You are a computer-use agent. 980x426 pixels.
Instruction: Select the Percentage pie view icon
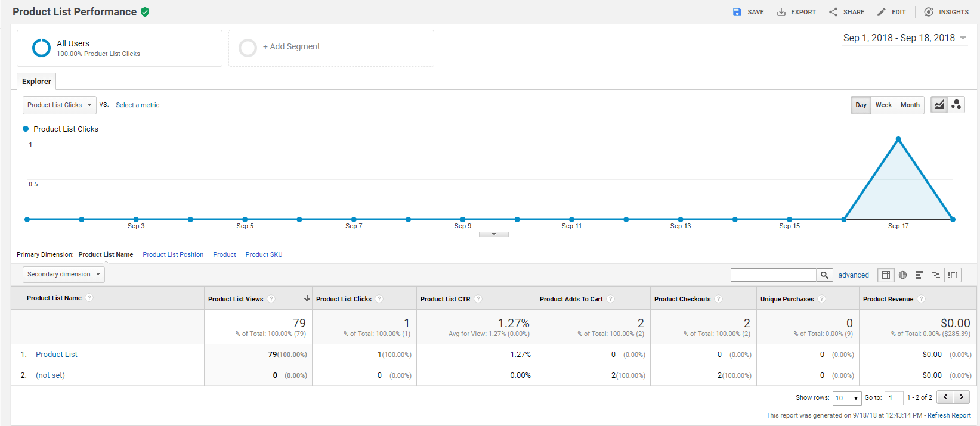click(902, 275)
